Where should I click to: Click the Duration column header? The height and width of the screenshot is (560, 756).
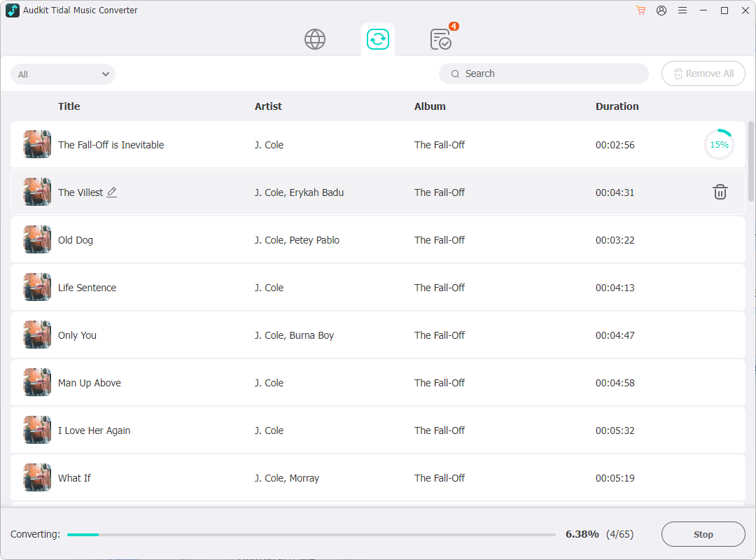[x=617, y=106]
